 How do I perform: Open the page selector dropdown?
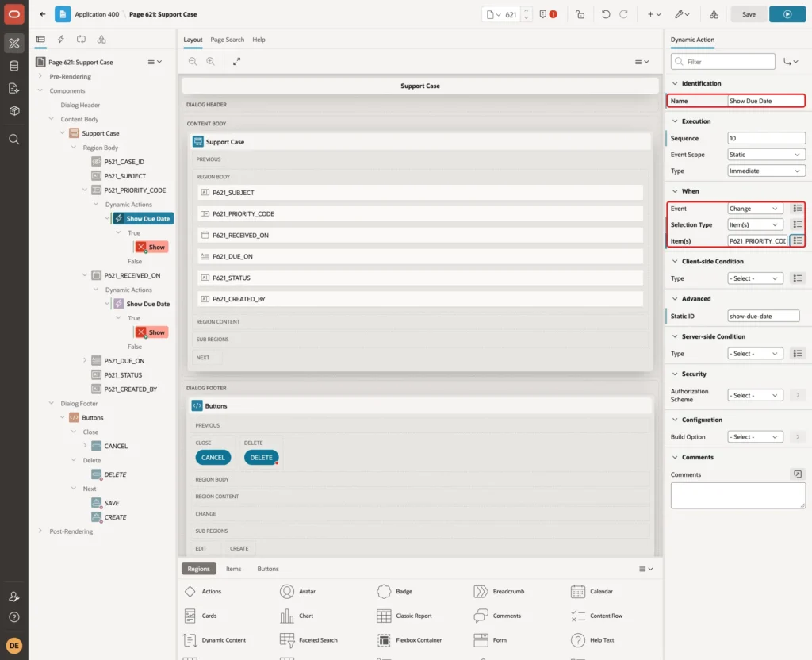point(494,14)
